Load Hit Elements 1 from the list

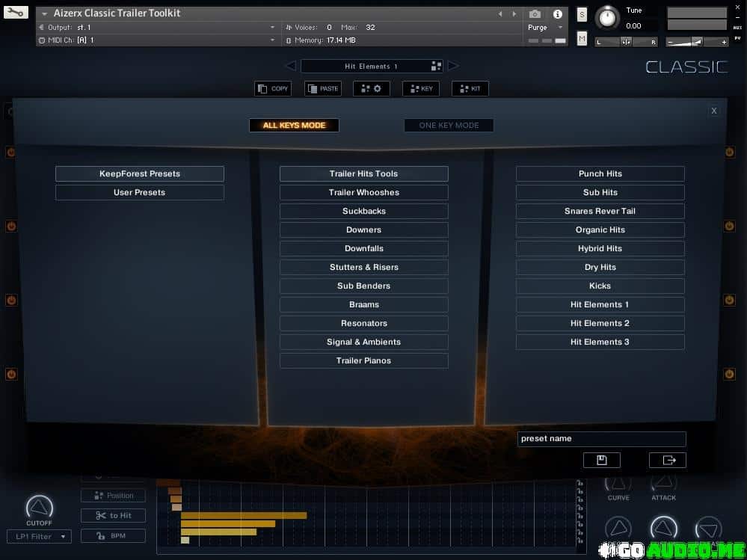click(600, 304)
